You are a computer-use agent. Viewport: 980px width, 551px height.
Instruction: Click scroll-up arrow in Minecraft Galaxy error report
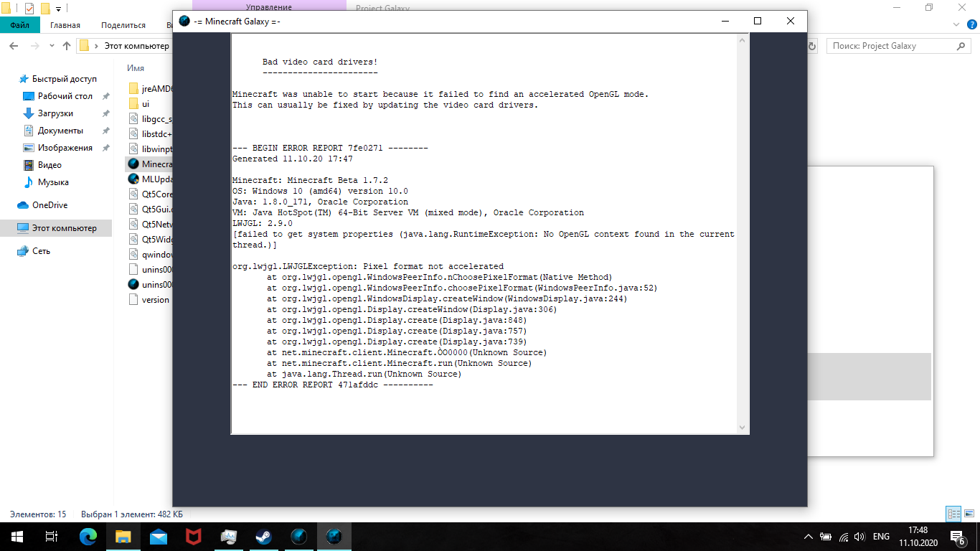(743, 40)
